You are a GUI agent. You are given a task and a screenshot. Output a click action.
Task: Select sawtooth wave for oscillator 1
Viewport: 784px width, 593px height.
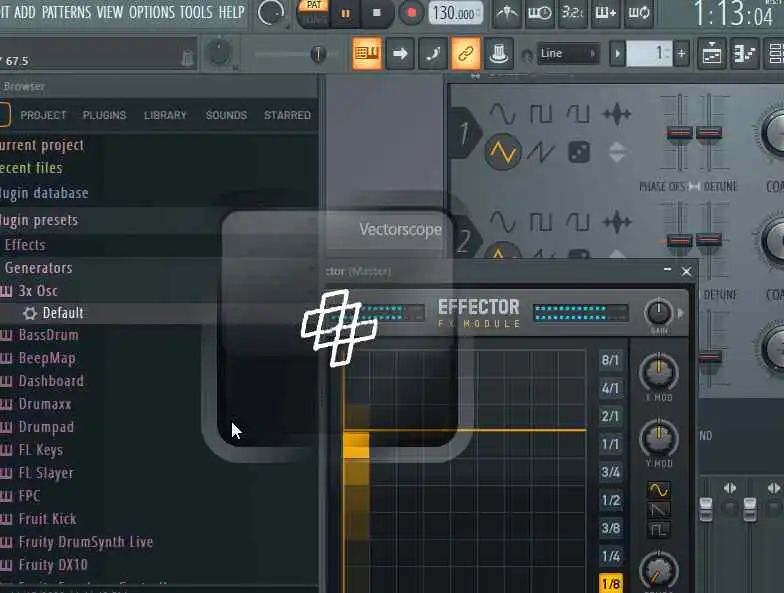click(x=540, y=152)
